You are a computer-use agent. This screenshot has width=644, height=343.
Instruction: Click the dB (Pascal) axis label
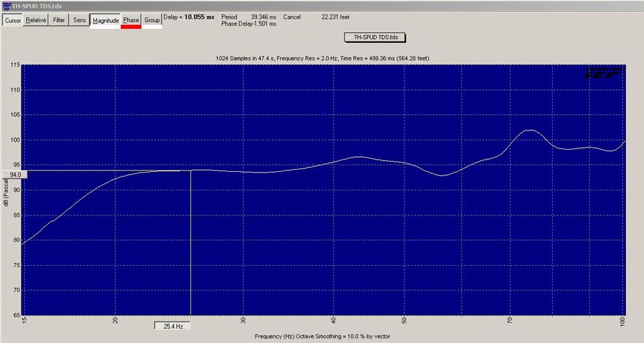pos(6,192)
